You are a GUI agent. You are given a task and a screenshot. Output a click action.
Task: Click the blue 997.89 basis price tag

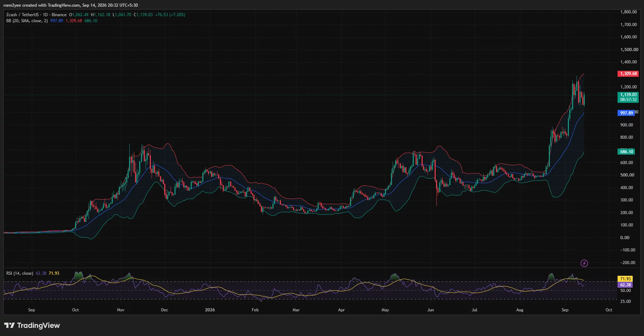pos(626,113)
